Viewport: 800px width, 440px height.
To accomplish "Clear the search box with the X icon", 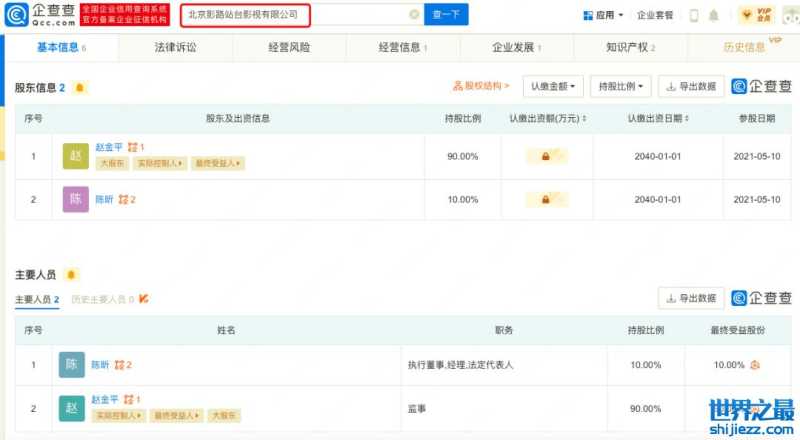I will (x=414, y=15).
